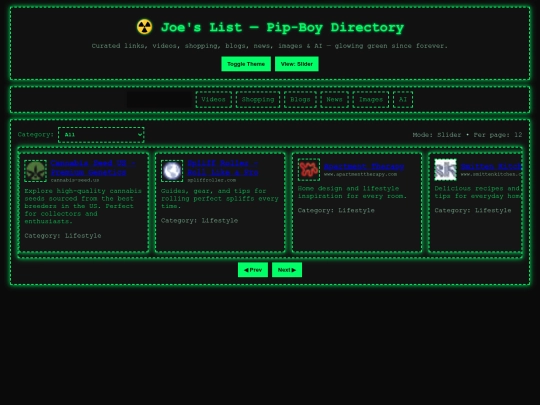Click the Apartment Therapy red logo icon
Viewport: 540px width, 405px height.
click(309, 169)
